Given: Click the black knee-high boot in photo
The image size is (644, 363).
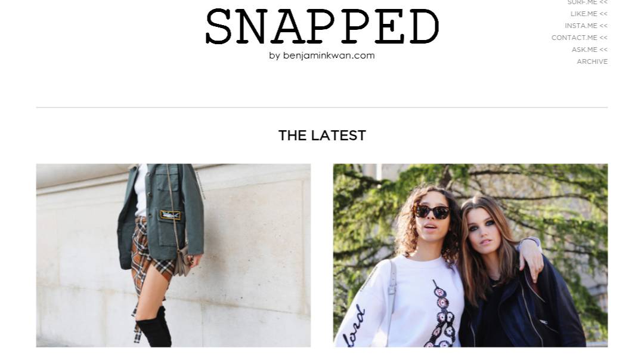Looking at the screenshot, I should click(x=154, y=327).
